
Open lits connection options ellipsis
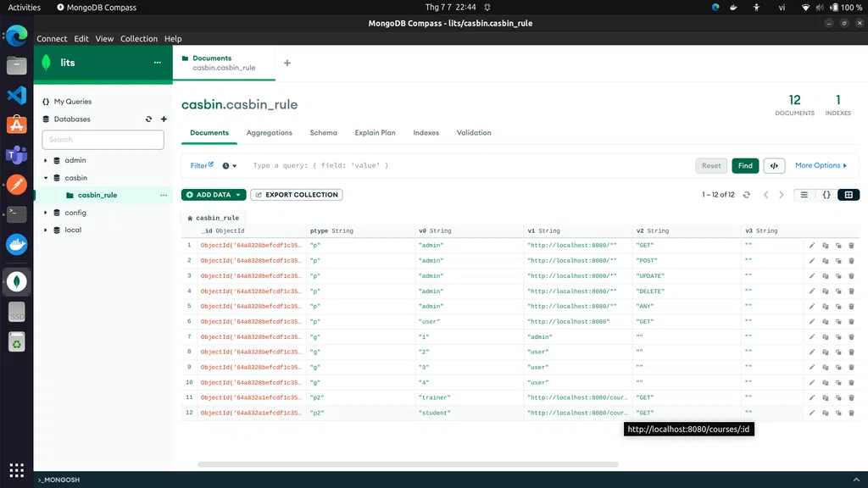point(157,63)
